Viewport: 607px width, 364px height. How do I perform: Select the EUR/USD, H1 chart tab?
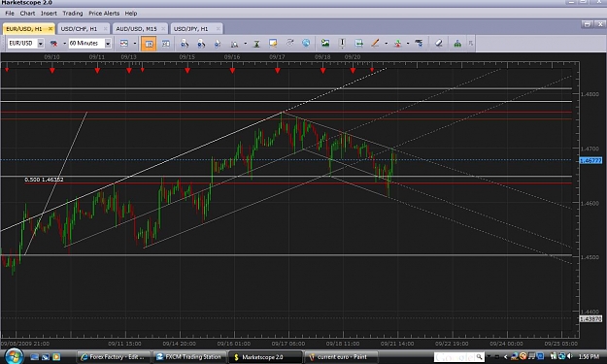coord(24,28)
